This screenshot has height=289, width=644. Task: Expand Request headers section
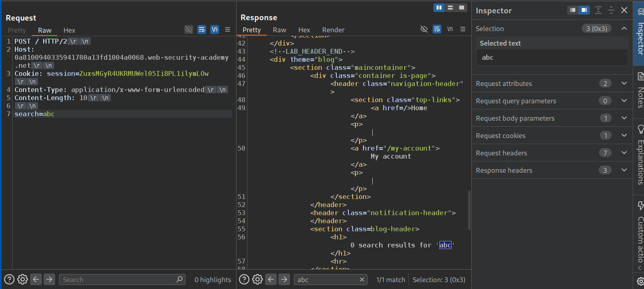coord(624,153)
